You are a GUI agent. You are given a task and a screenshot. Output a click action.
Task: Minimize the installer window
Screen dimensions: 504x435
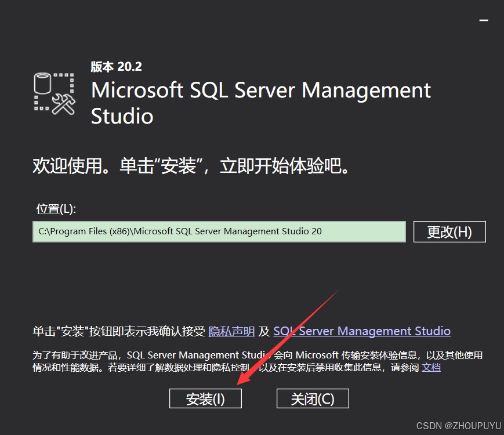[483, 20]
